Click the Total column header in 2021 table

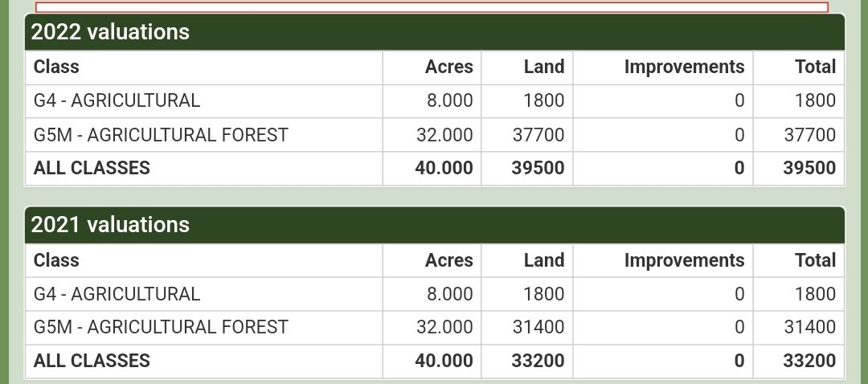tap(816, 260)
